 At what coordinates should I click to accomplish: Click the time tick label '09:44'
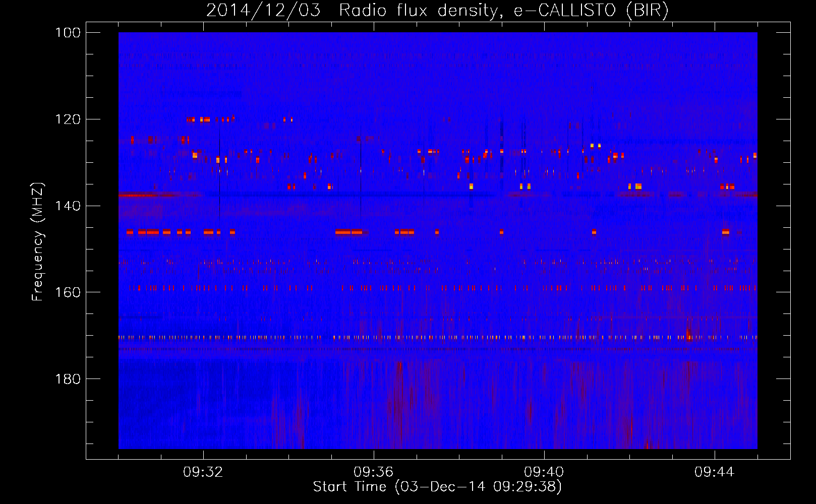click(x=715, y=472)
